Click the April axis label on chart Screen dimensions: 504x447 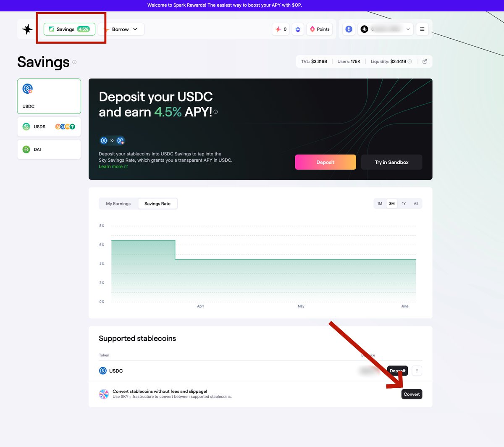point(201,306)
